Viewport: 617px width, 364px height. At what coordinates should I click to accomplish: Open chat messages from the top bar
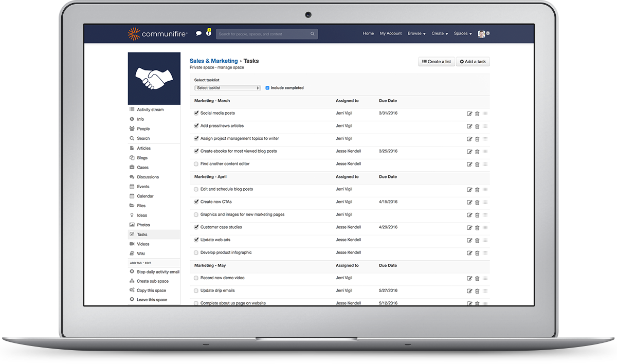tap(198, 32)
